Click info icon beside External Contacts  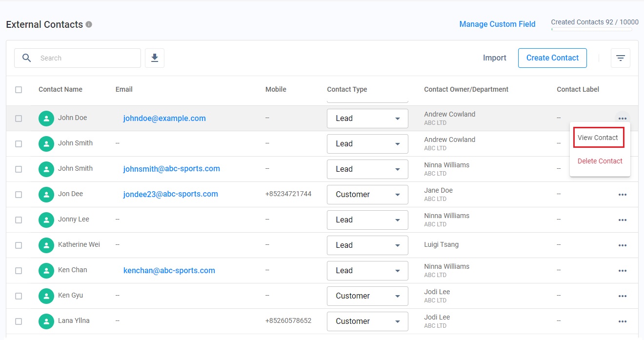coord(89,24)
